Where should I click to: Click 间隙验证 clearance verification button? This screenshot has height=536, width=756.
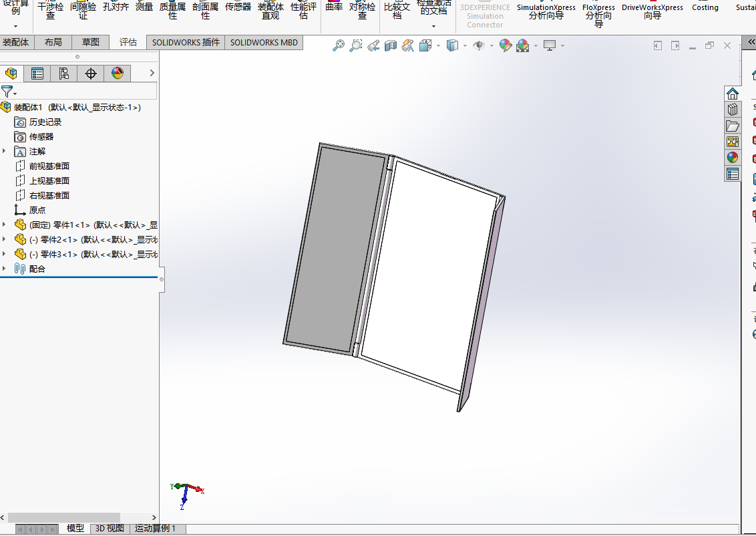83,11
